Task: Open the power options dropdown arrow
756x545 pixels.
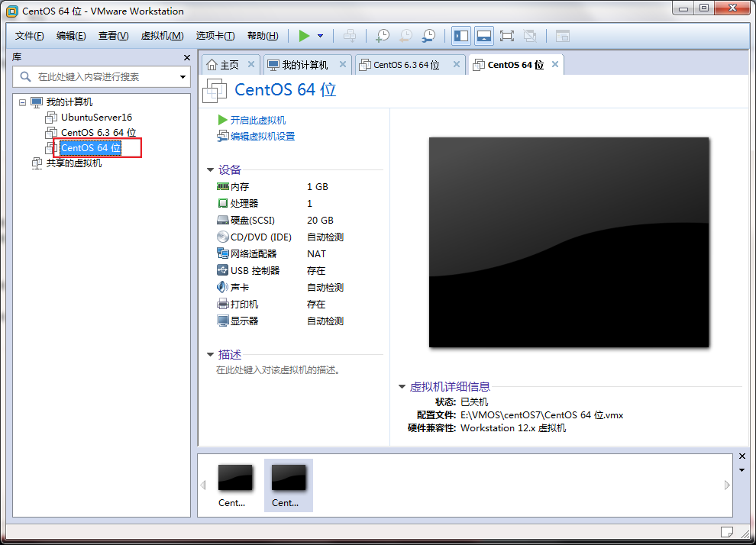Action: pyautogui.click(x=320, y=36)
